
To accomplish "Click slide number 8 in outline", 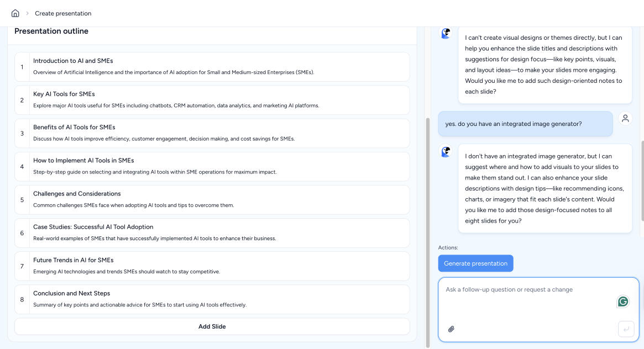I will pos(22,299).
